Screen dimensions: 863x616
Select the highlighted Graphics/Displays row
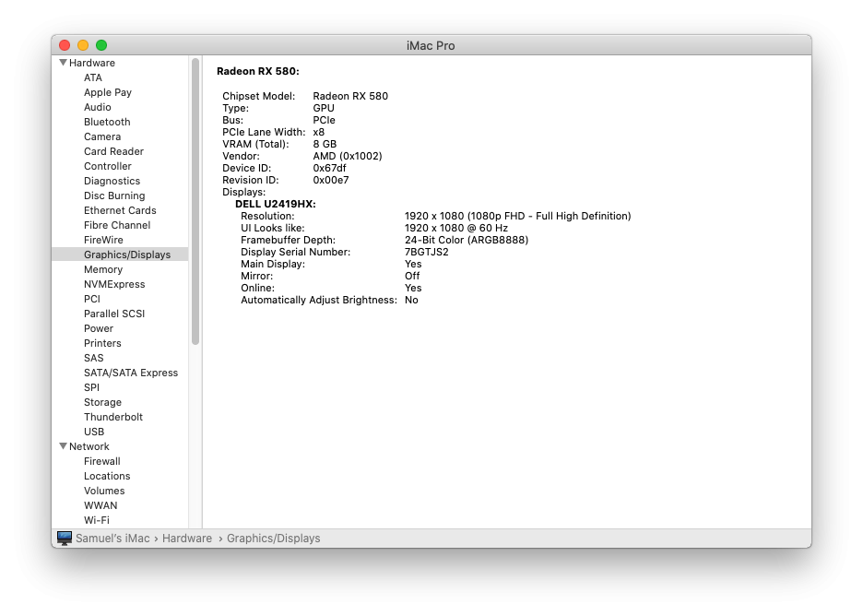tap(120, 255)
